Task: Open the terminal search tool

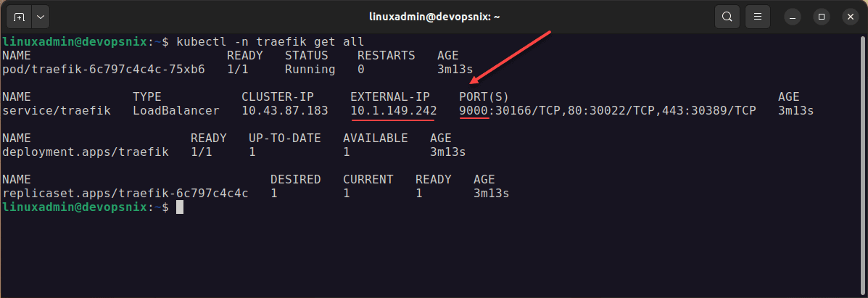Action: (x=726, y=16)
